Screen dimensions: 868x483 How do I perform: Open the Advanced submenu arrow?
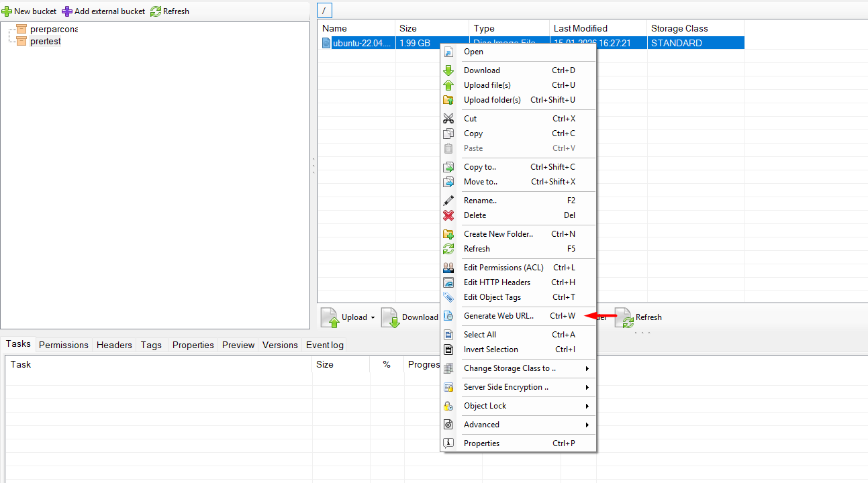tap(587, 425)
